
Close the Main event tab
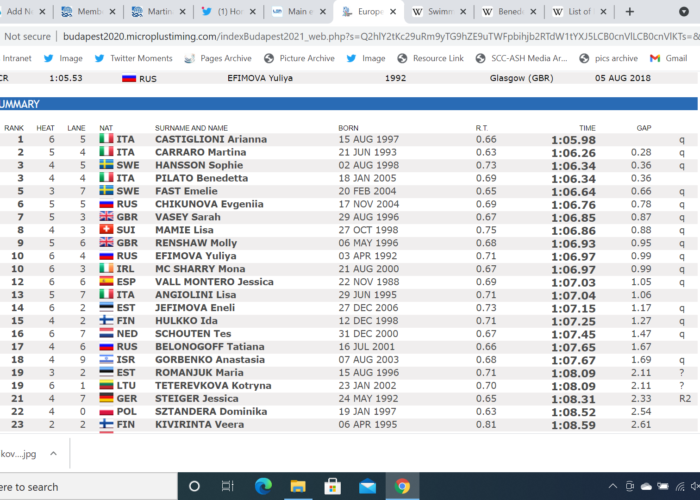pos(325,12)
